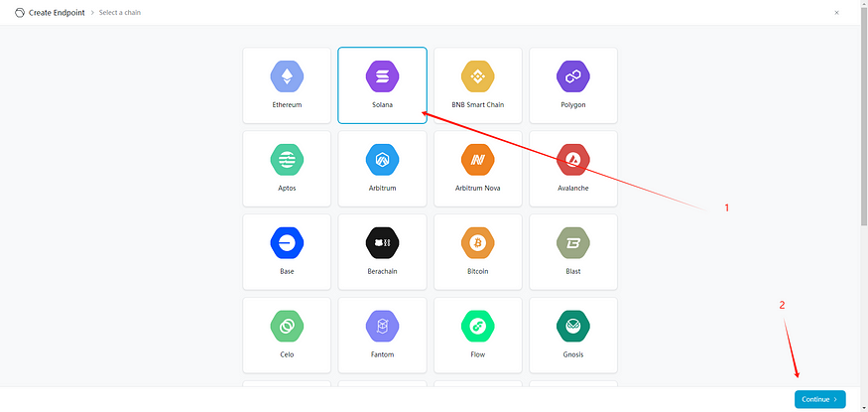Select the Berachain icon
Screen dimensions: 868x412
383,243
